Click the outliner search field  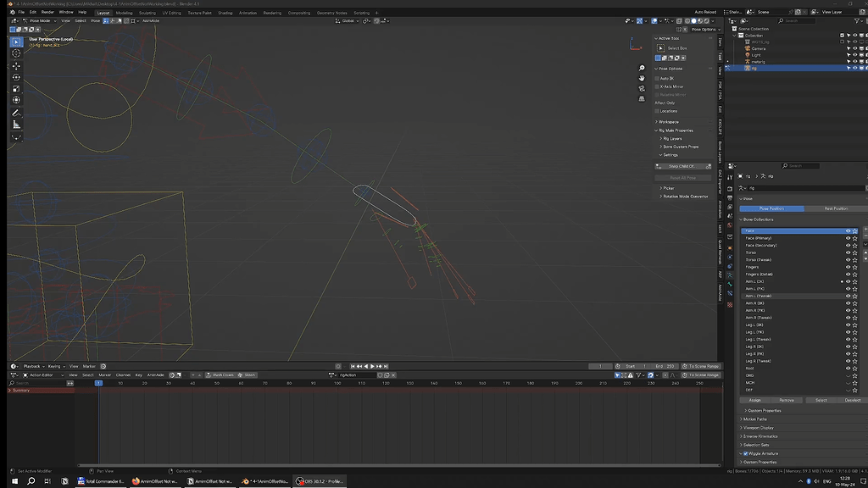pyautogui.click(x=797, y=21)
